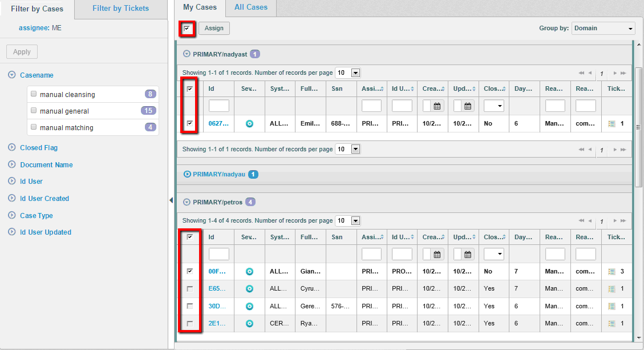Switch to the All Cases tab
The height and width of the screenshot is (350, 644).
point(251,7)
